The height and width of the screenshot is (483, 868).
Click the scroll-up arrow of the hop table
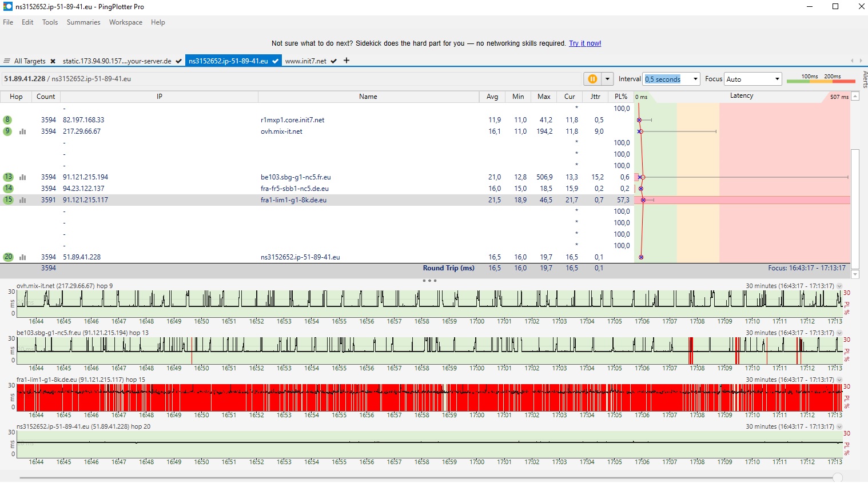pyautogui.click(x=855, y=96)
